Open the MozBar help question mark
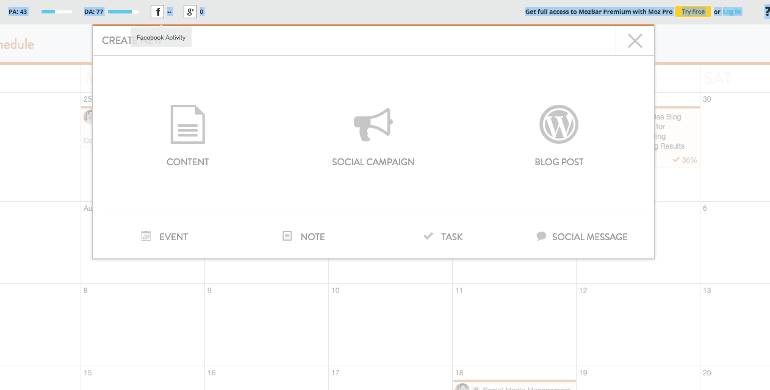 [767, 12]
